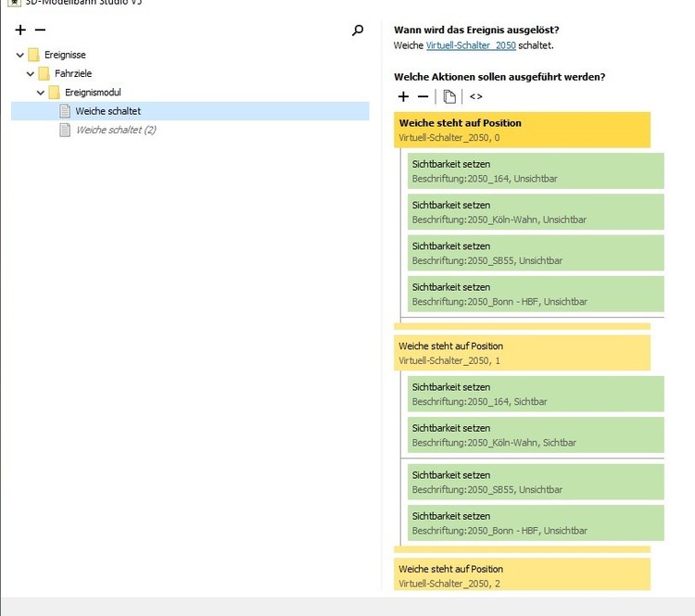Viewport: 695px width, 616px height.
Task: Select the Weiche schaltet (2) event
Action: pos(115,131)
